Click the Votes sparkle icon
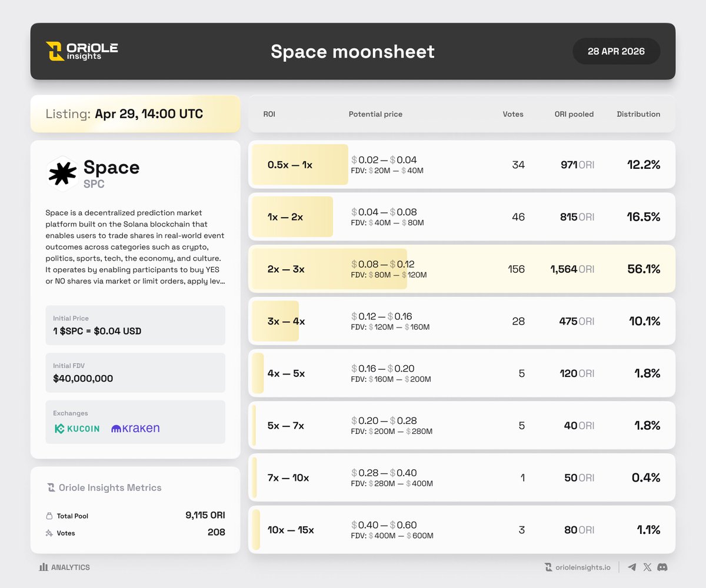The height and width of the screenshot is (588, 706). 49,533
